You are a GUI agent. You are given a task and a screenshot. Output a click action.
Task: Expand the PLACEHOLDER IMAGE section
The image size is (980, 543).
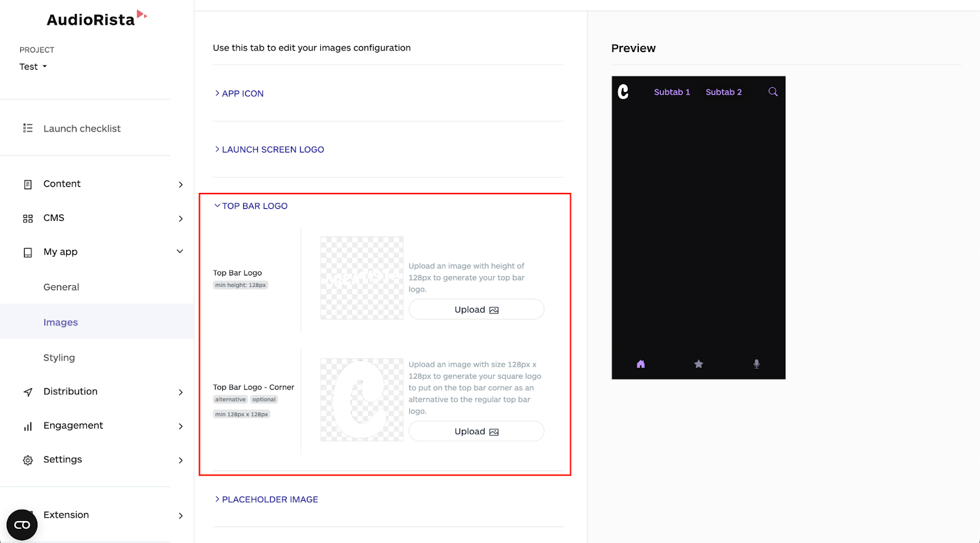266,500
